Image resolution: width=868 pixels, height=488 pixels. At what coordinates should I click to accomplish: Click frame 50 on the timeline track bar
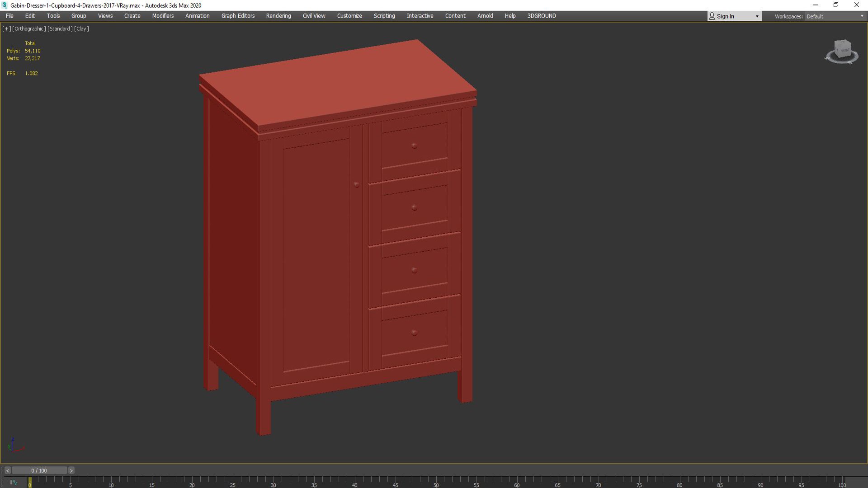point(436,482)
